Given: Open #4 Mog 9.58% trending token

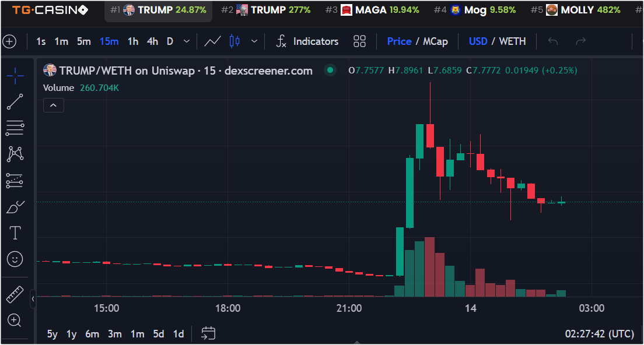Looking at the screenshot, I should (x=475, y=10).
